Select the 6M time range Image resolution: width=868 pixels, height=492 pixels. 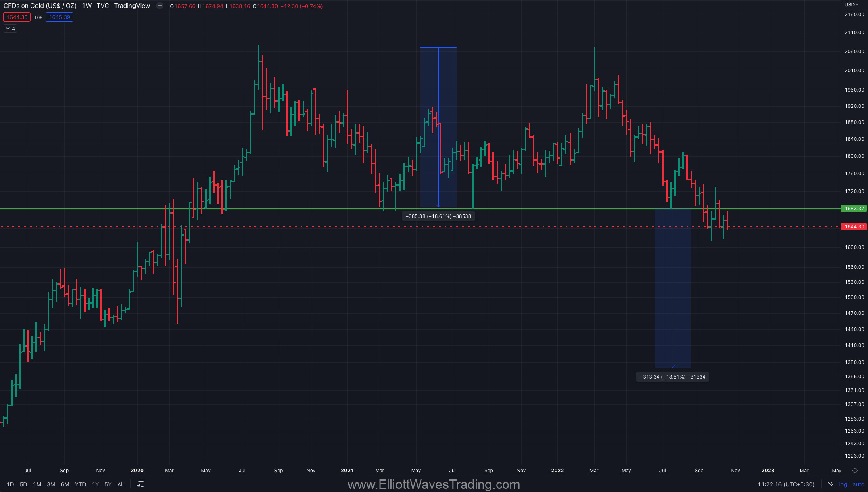click(x=65, y=484)
